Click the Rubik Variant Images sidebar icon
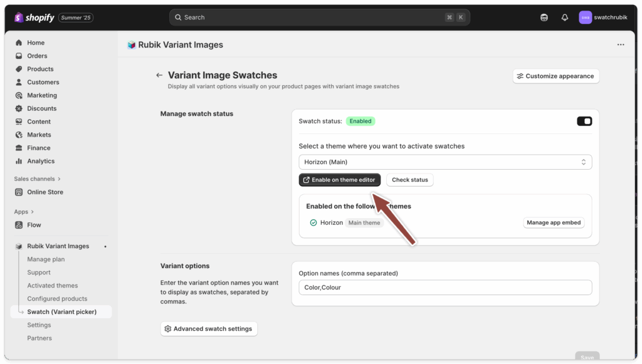This screenshot has width=642, height=364. [x=19, y=246]
